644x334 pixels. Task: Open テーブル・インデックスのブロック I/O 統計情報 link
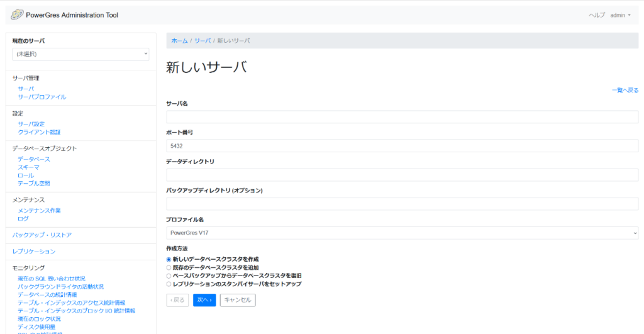[x=76, y=311]
